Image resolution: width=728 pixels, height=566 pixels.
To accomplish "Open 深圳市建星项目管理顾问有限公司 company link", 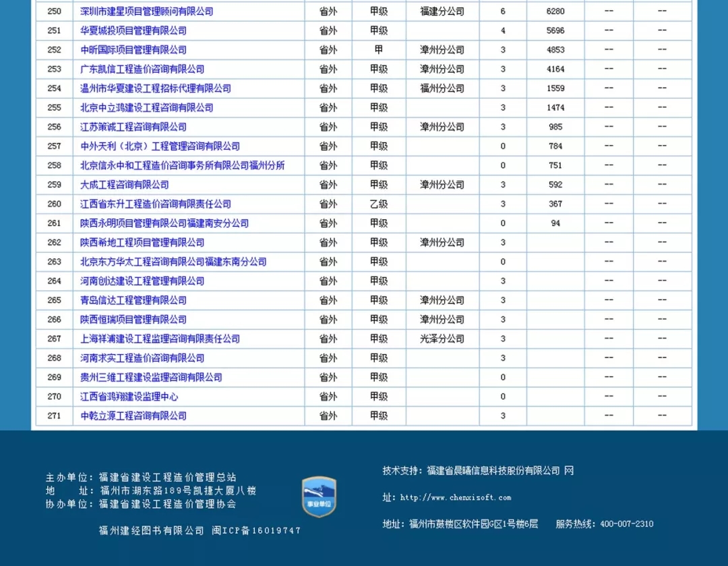I will 146,11.
